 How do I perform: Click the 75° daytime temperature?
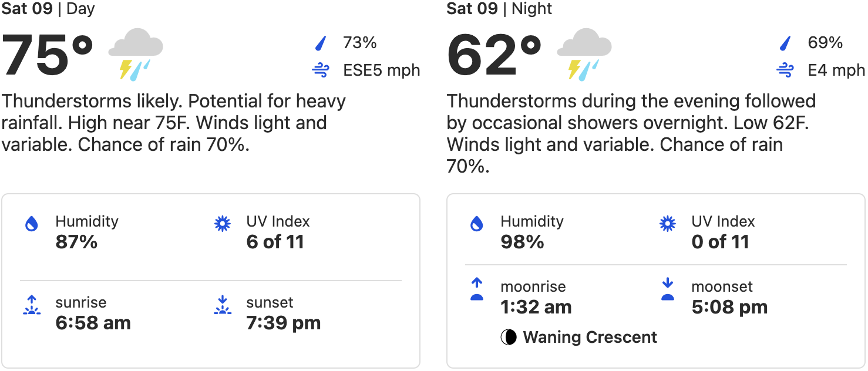coord(48,55)
